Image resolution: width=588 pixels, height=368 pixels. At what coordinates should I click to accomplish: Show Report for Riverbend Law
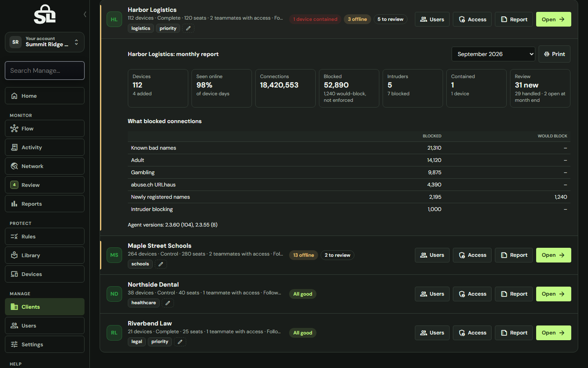pyautogui.click(x=514, y=333)
